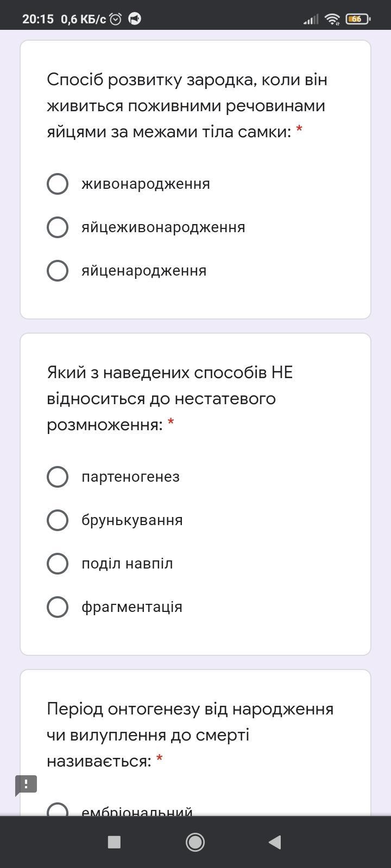This screenshot has height=868, width=391.
Task: Mark яйценародження as the answer
Action: 58,271
